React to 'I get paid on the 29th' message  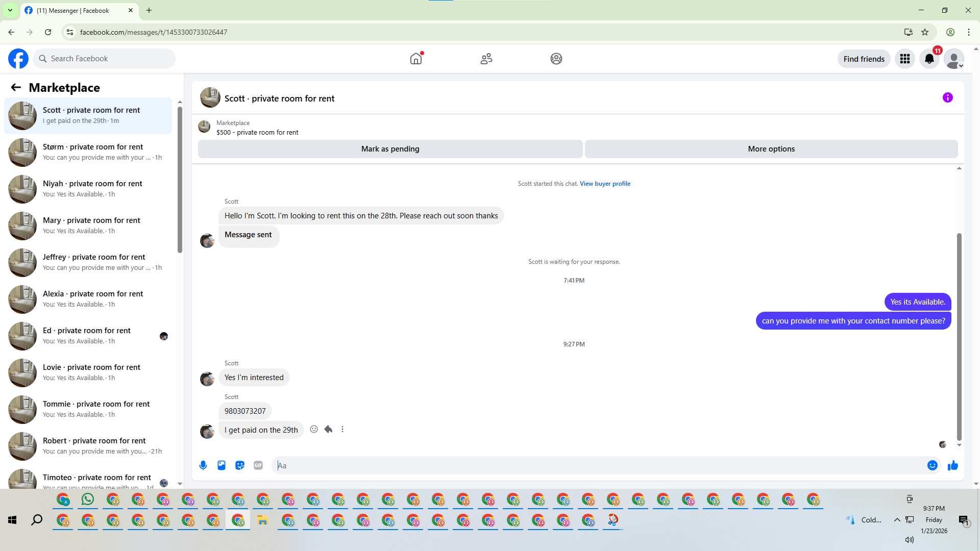coord(314,429)
